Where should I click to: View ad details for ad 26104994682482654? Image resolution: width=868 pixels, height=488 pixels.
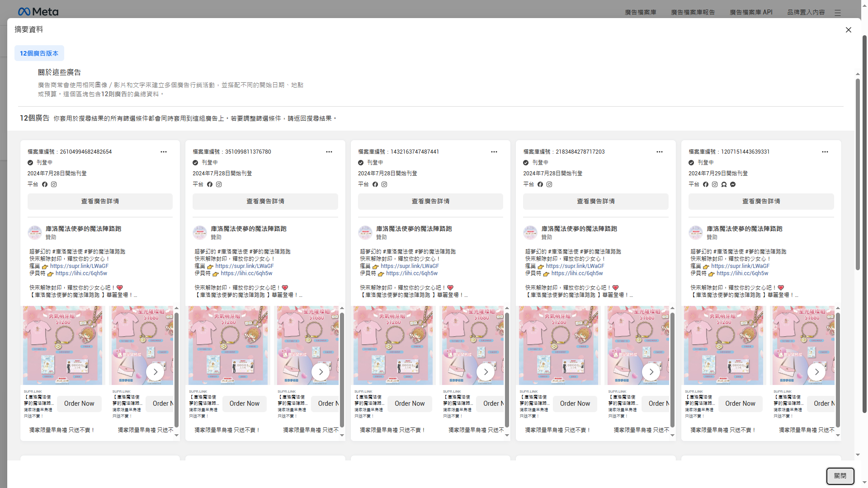100,202
